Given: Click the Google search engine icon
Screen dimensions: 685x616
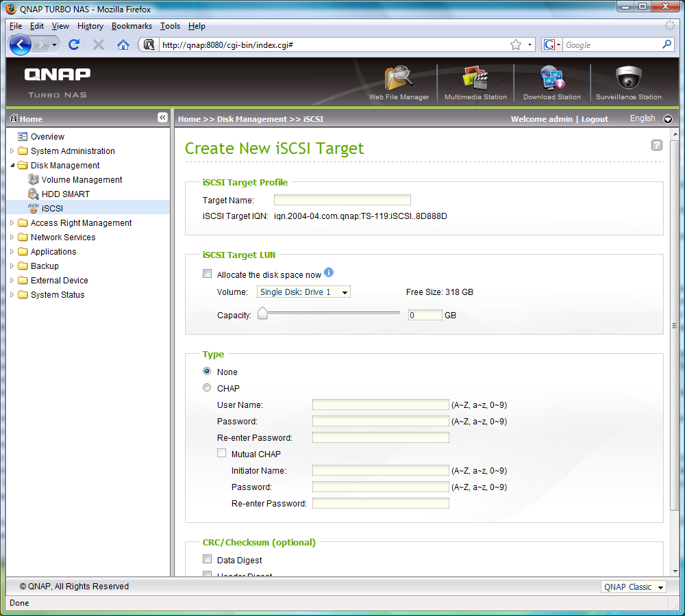Looking at the screenshot, I should (549, 44).
